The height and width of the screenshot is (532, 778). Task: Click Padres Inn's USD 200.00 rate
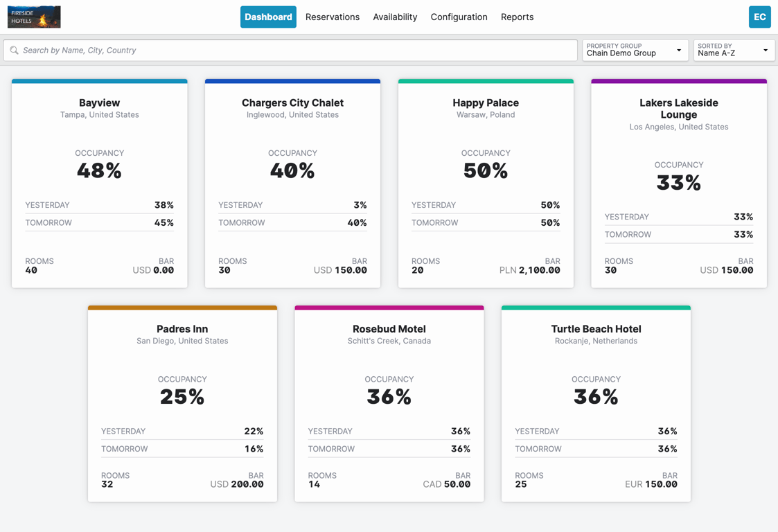point(237,484)
